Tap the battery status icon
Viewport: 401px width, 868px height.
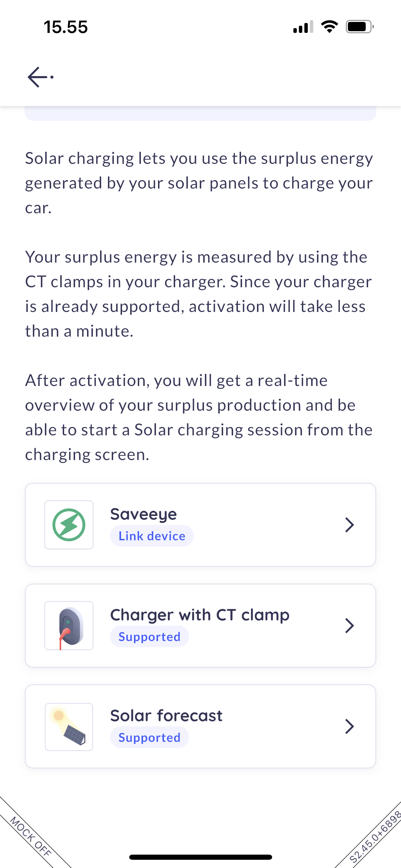click(359, 27)
